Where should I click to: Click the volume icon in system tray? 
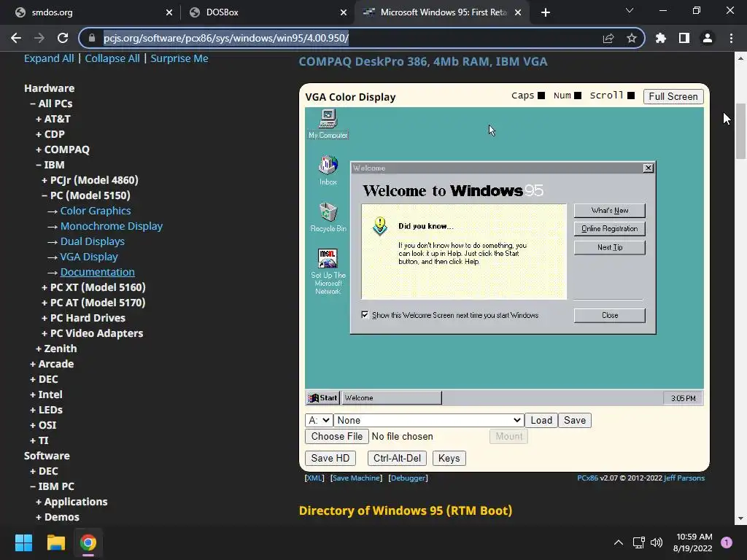[657, 542]
